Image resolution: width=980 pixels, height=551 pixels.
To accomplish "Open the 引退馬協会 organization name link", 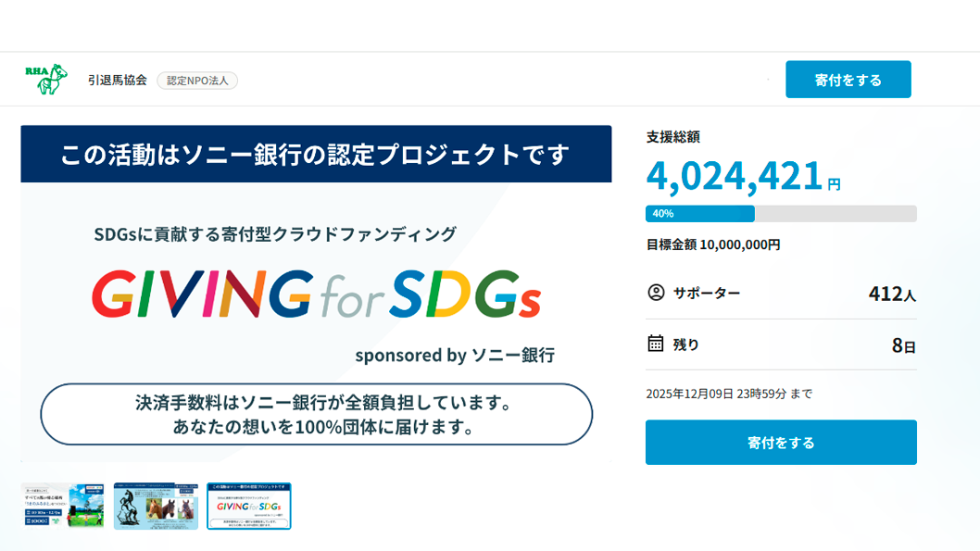I will tap(118, 81).
